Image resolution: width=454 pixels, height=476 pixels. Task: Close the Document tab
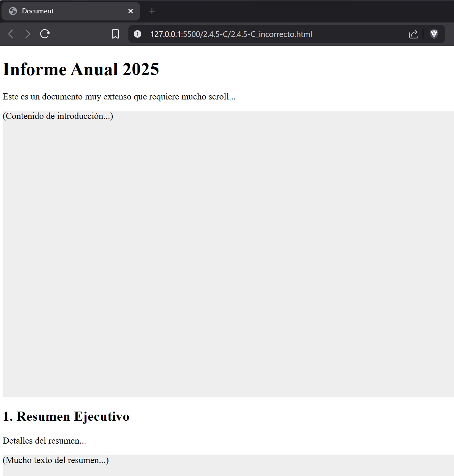click(131, 11)
